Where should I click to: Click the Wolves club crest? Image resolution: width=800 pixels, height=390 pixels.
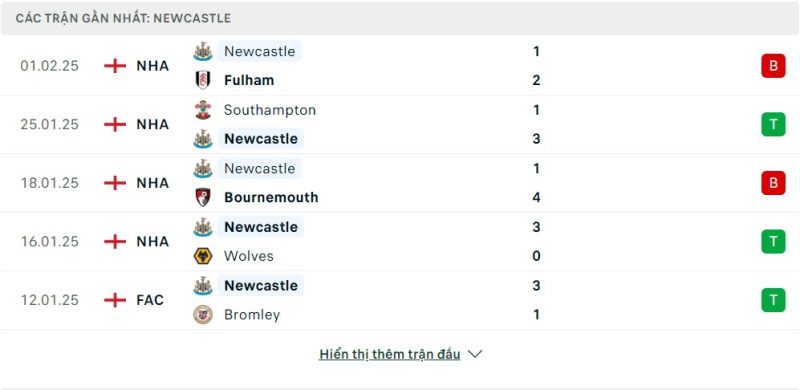click(x=203, y=256)
